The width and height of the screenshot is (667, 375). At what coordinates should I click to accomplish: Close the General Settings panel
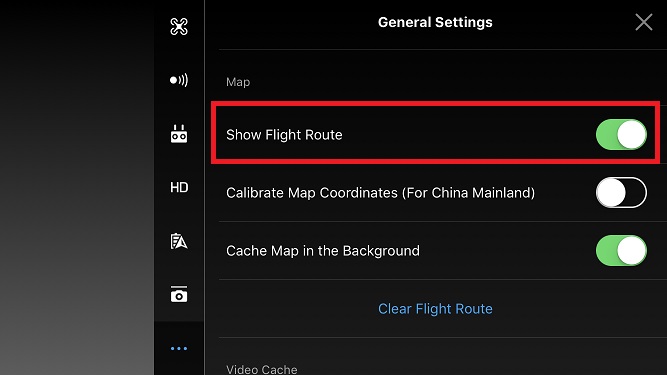pyautogui.click(x=644, y=22)
